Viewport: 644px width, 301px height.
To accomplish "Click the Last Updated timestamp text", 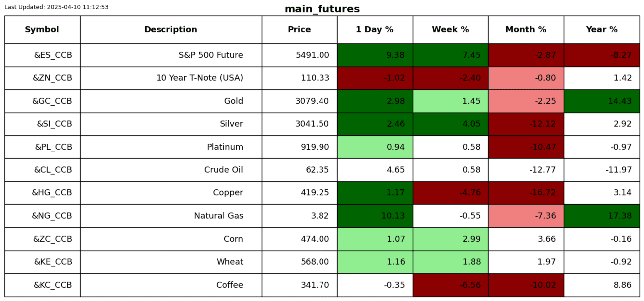I will [56, 7].
